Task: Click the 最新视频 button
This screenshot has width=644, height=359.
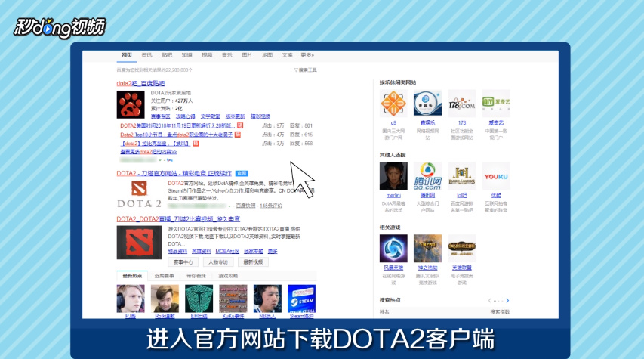Action: click(x=253, y=262)
